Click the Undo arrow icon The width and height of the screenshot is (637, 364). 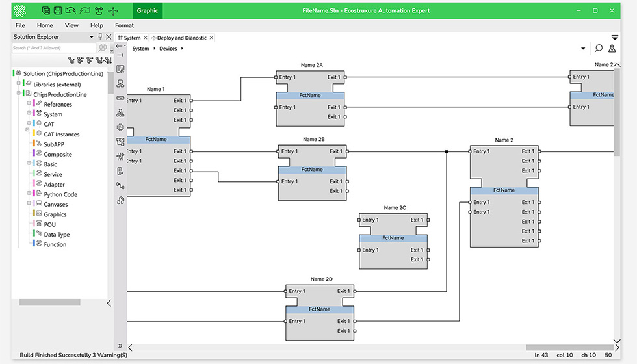click(71, 11)
